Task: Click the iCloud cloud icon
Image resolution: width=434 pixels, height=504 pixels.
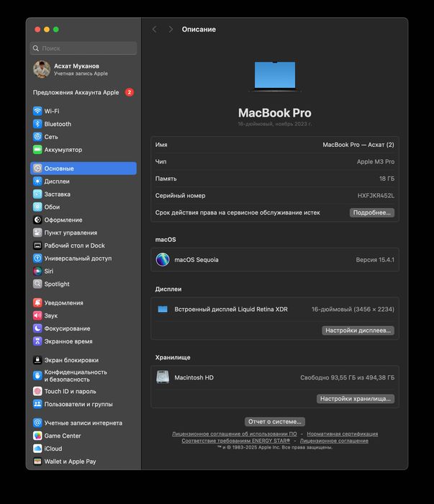Action: coord(37,449)
